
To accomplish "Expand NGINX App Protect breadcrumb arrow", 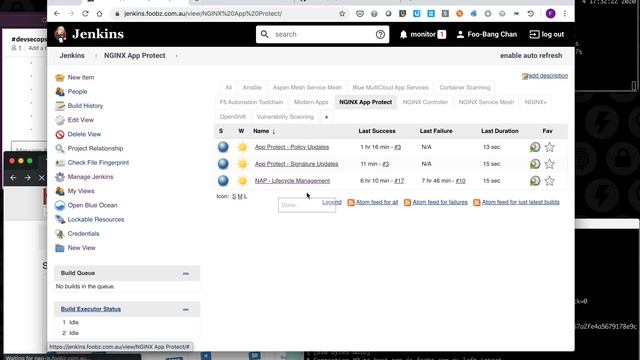I will click(x=177, y=56).
